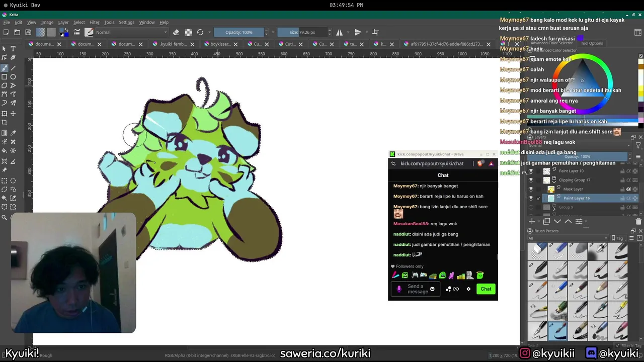Delete the selected layer trash icon
This screenshot has width=644, height=362.
[x=638, y=221]
